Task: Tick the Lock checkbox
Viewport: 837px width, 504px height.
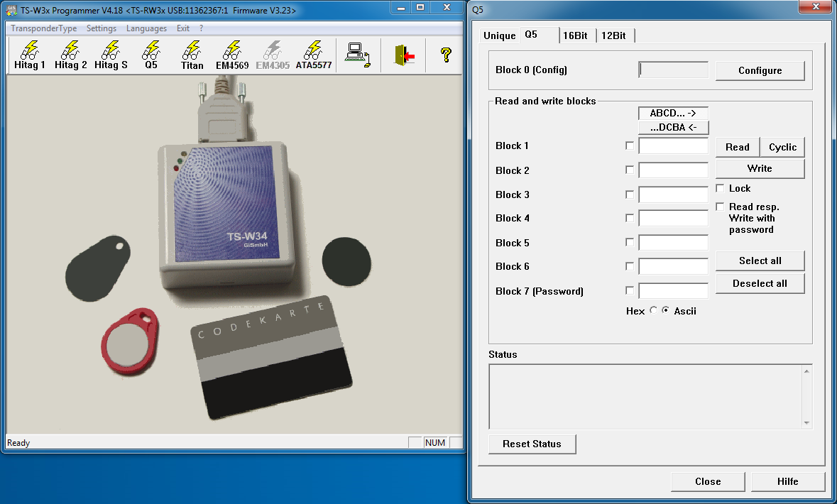Action: coord(721,189)
